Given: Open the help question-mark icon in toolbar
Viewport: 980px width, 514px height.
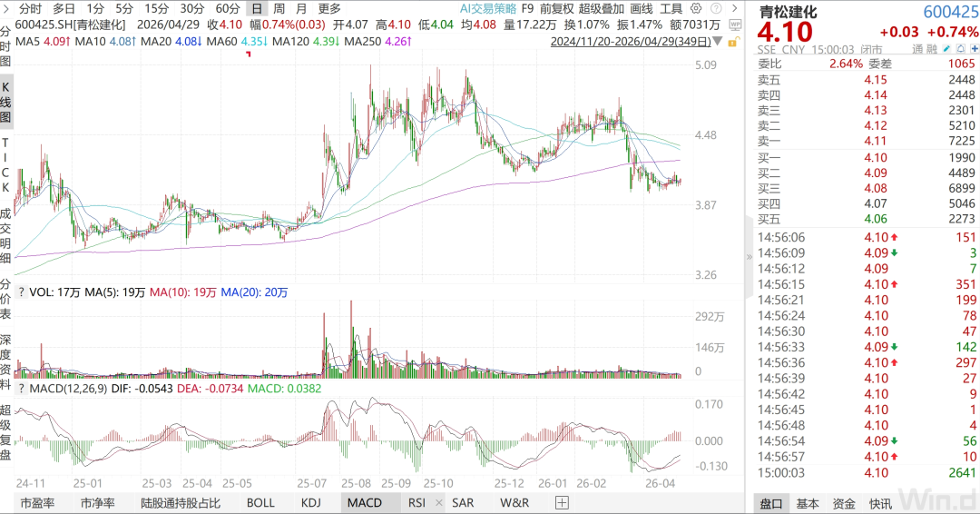Looking at the screenshot, I should 716,8.
